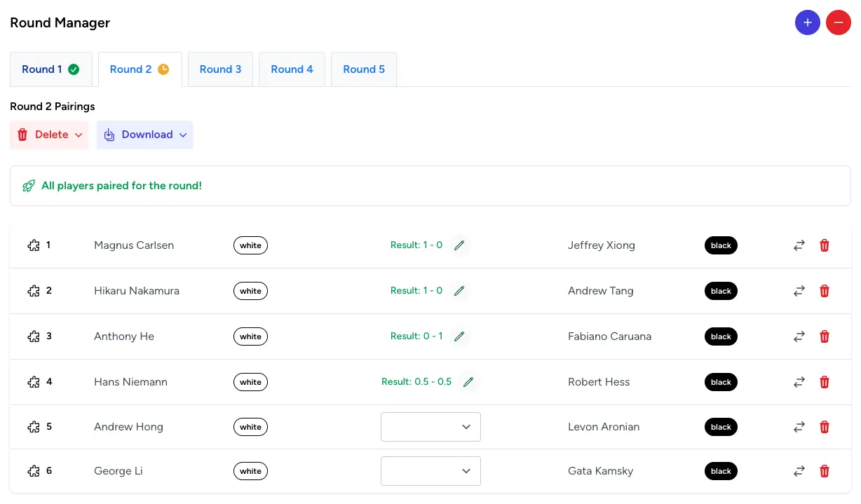Expand the Download options menu
This screenshot has height=504, width=861.
tap(145, 135)
